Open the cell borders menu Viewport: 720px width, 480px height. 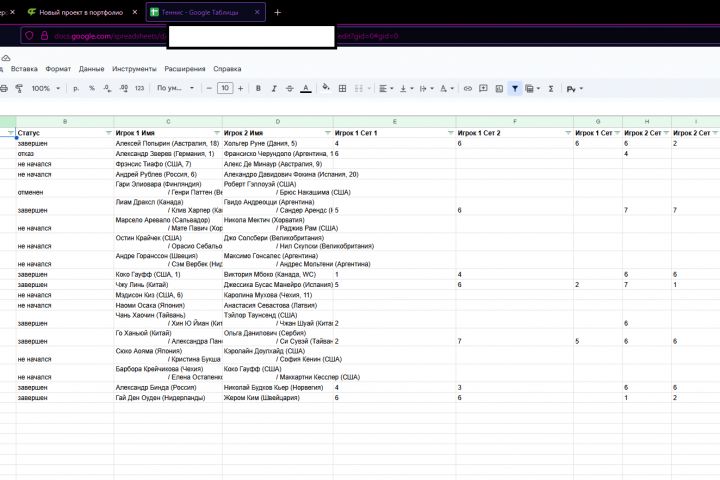click(343, 89)
